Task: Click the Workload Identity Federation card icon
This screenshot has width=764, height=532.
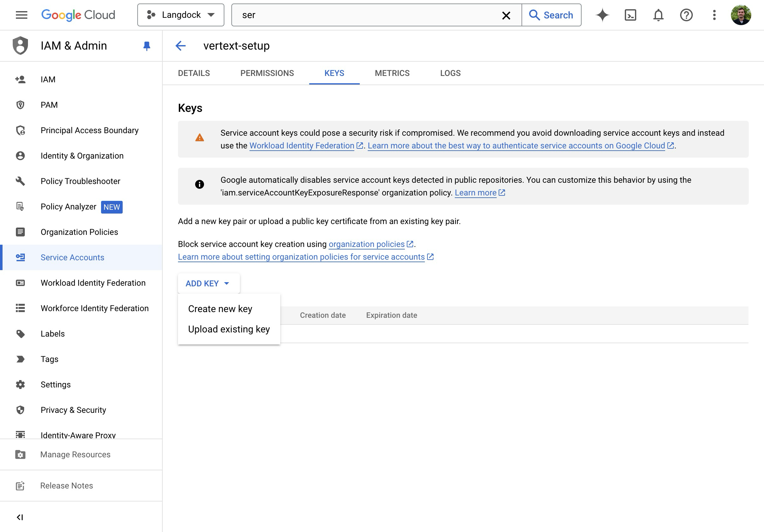Action: [x=20, y=283]
